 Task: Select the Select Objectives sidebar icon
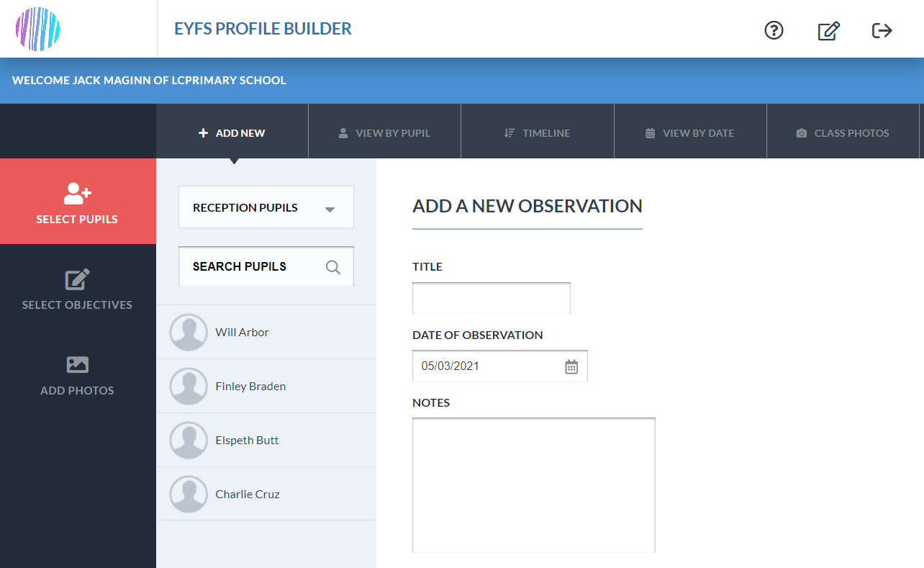click(x=78, y=279)
